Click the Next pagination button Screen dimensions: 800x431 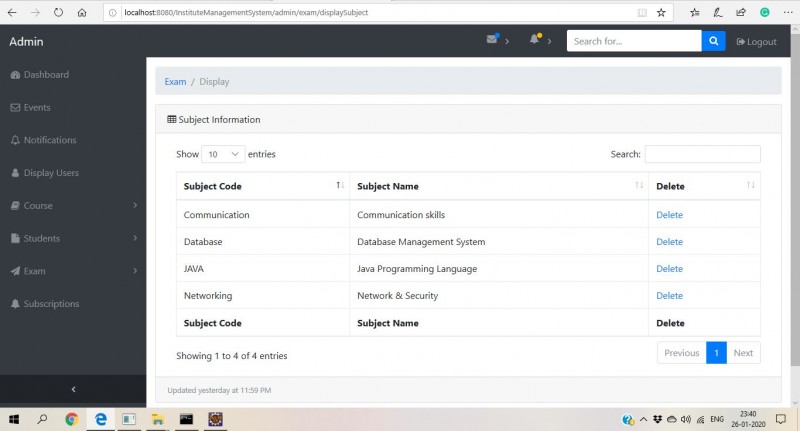click(743, 353)
